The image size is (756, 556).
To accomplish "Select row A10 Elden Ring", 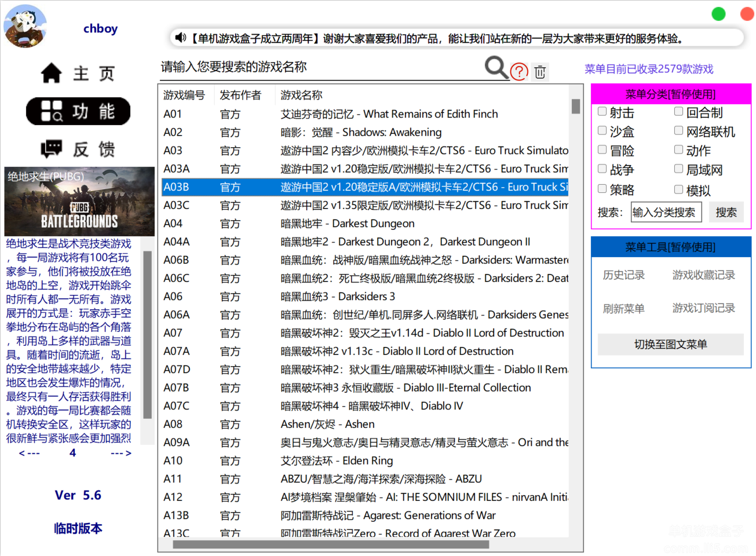I will pos(365,460).
